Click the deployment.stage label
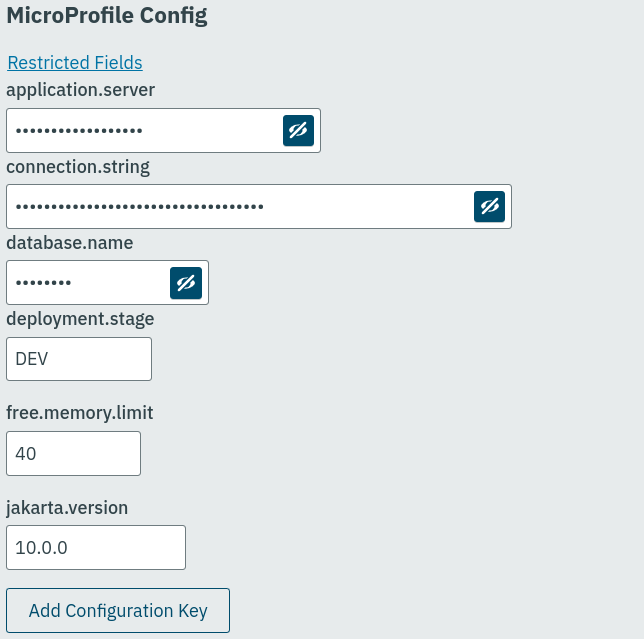Image resolution: width=644 pixels, height=639 pixels. pyautogui.click(x=80, y=319)
